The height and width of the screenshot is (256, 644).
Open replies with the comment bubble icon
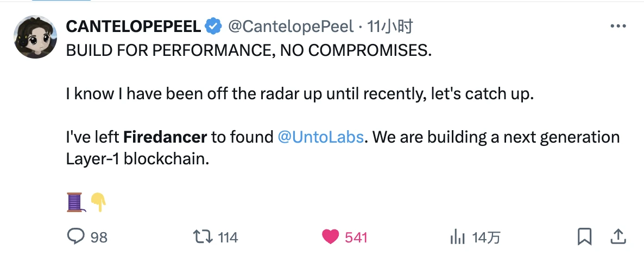(74, 236)
